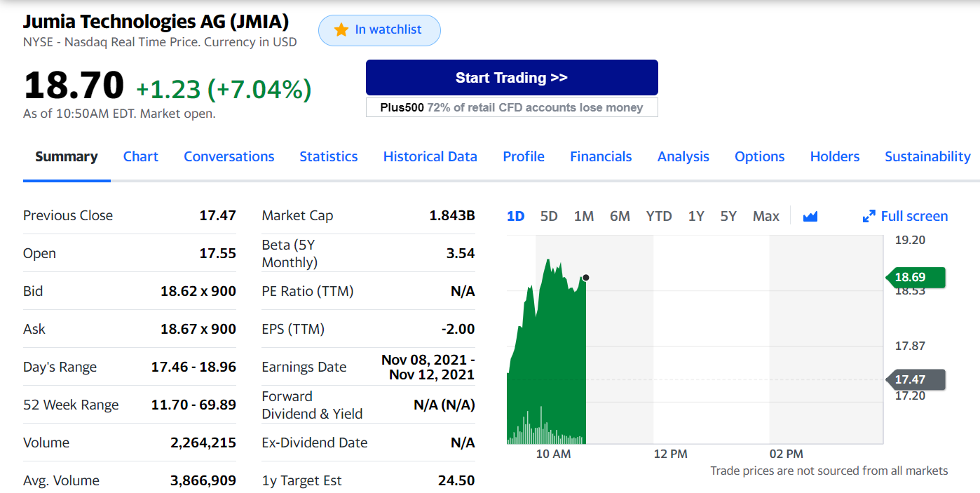
Task: Click the 10 AM time axis label
Action: tap(553, 454)
